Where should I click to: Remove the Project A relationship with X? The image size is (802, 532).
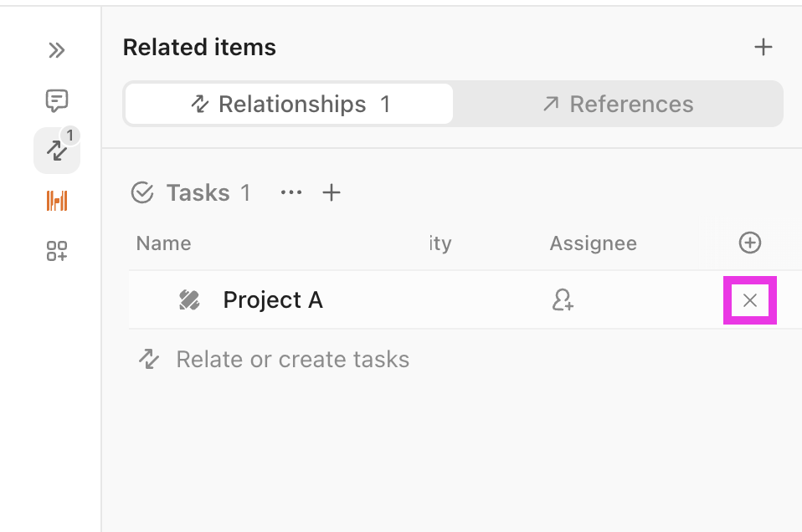[x=750, y=300]
